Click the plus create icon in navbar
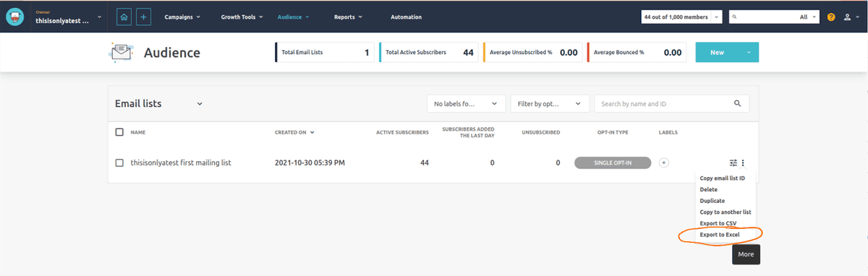Viewport: 868px width, 276px height. [144, 17]
